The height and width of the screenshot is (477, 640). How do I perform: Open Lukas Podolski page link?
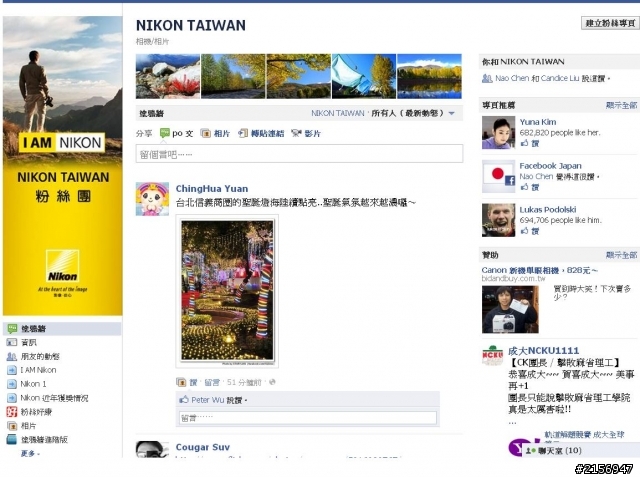click(548, 209)
